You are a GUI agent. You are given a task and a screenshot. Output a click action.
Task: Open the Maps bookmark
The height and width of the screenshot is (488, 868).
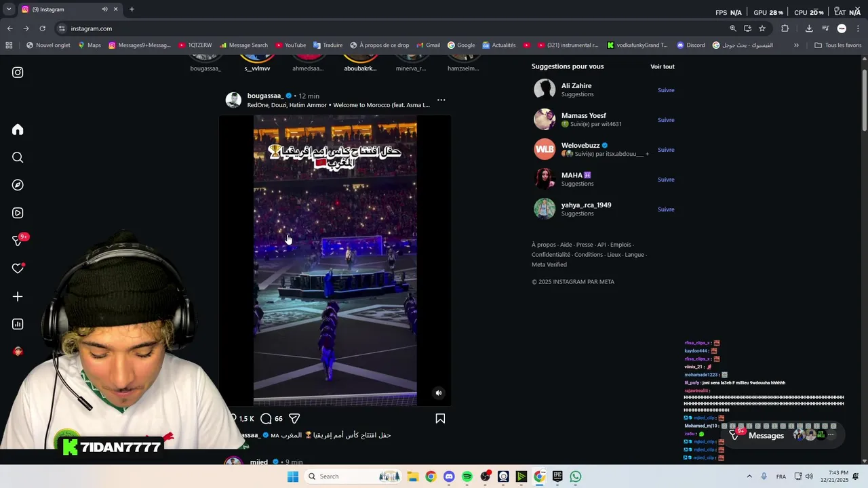89,45
